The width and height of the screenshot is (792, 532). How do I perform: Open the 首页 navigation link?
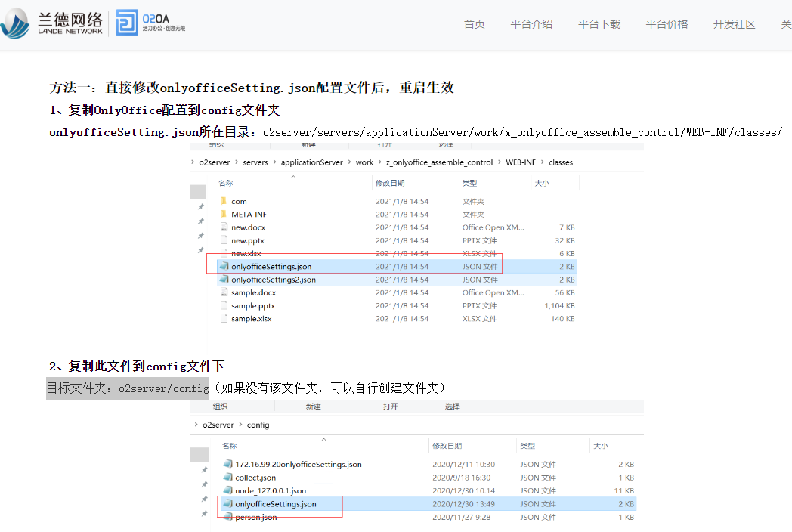(x=475, y=23)
